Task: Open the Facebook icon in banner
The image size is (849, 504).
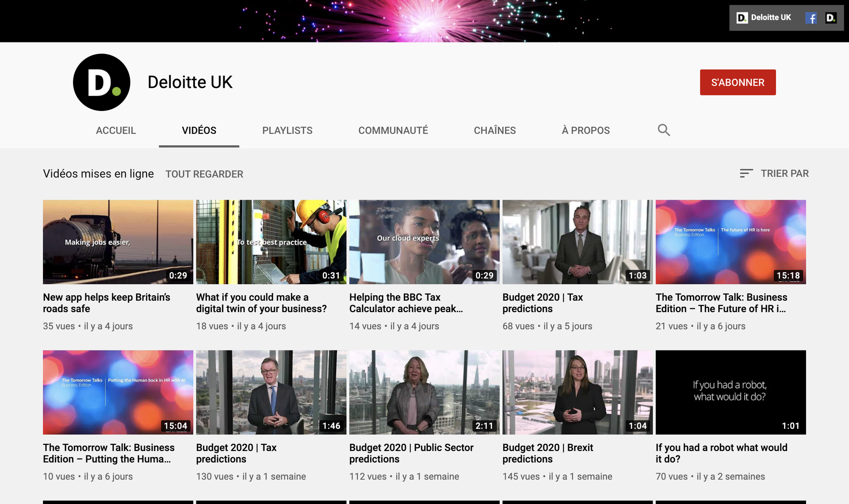Action: 811,18
